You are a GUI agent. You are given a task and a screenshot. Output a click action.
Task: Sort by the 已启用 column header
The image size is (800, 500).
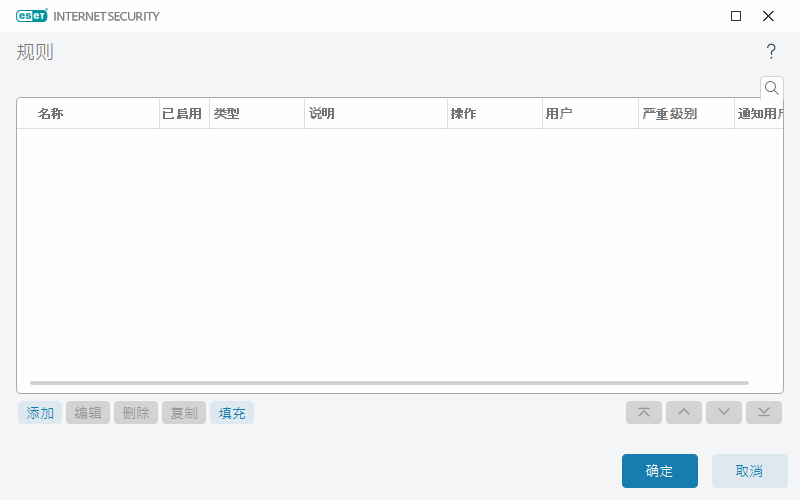pos(184,113)
